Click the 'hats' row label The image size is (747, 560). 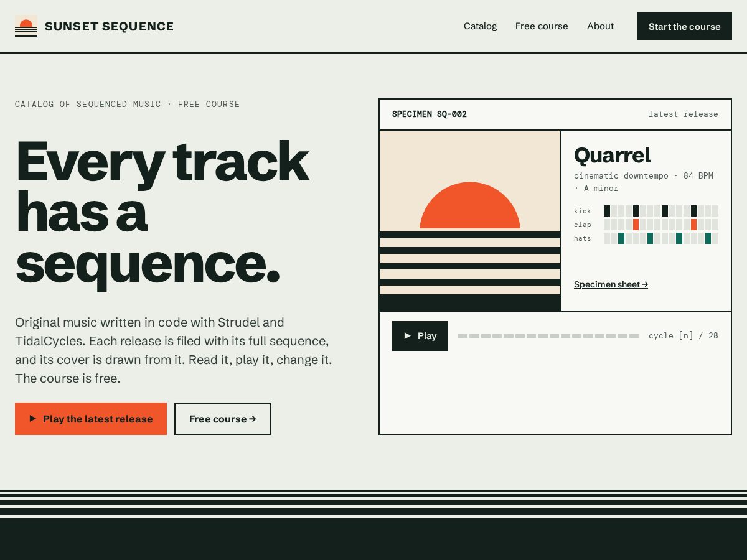(583, 238)
